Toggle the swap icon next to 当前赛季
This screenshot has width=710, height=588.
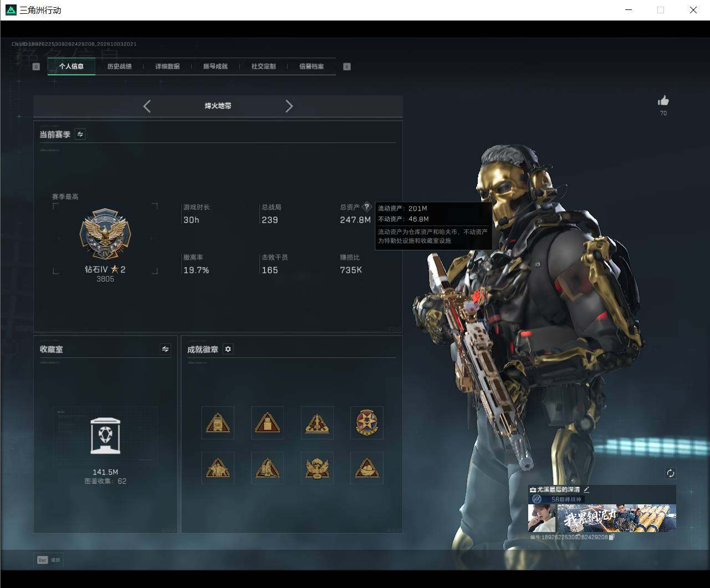(80, 134)
